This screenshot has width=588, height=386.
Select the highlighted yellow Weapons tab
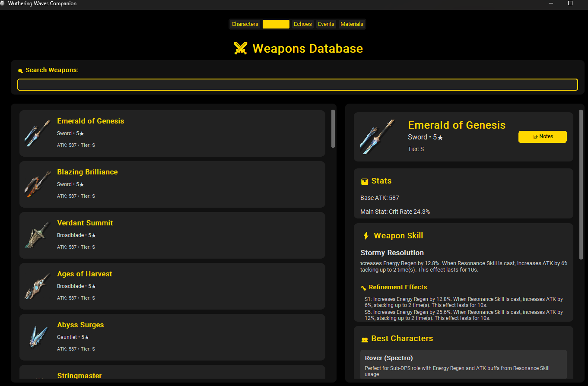[x=276, y=24]
